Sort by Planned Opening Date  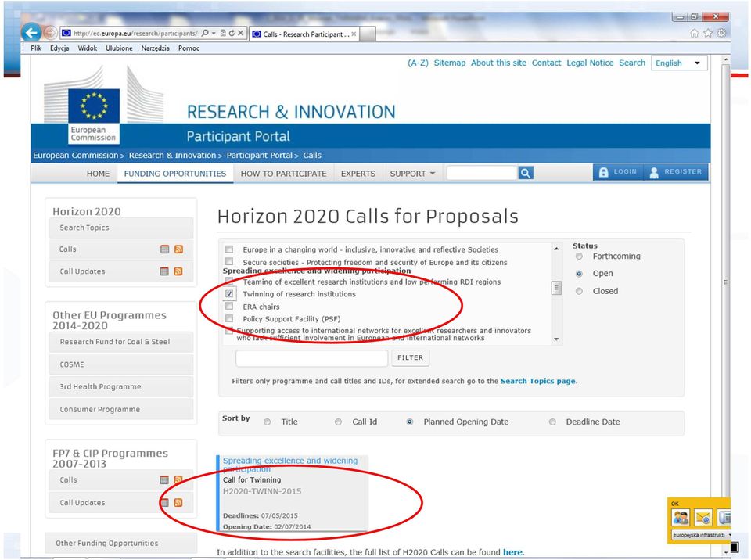tap(409, 422)
